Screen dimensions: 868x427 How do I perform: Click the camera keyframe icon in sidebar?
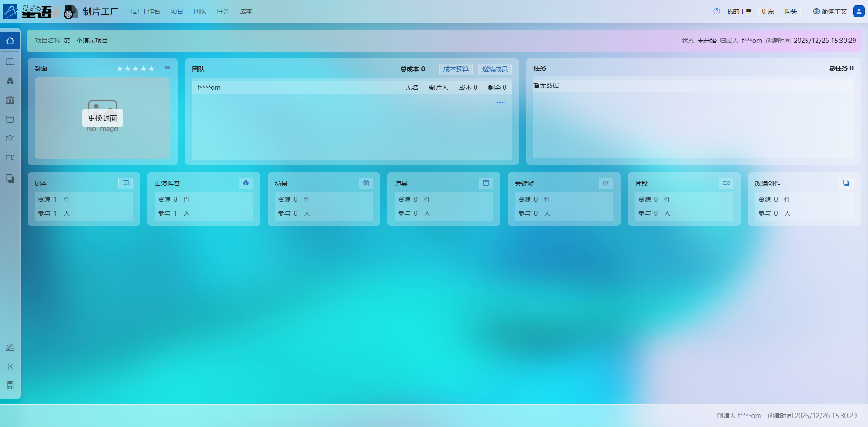10,138
